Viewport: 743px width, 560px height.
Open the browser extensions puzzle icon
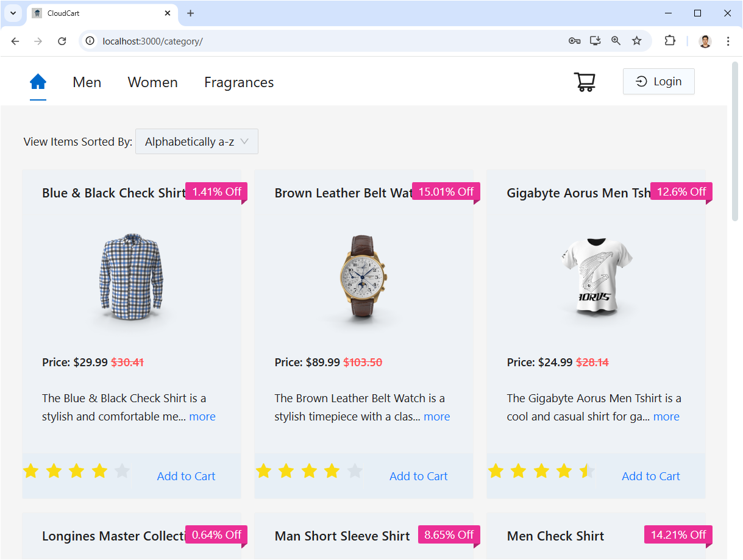pos(670,40)
